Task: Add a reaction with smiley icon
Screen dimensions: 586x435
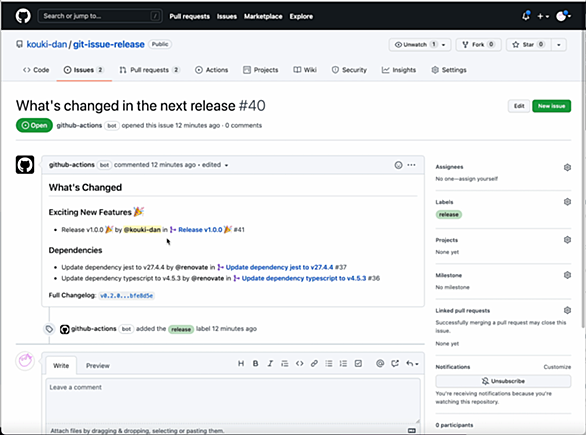Action: 398,165
